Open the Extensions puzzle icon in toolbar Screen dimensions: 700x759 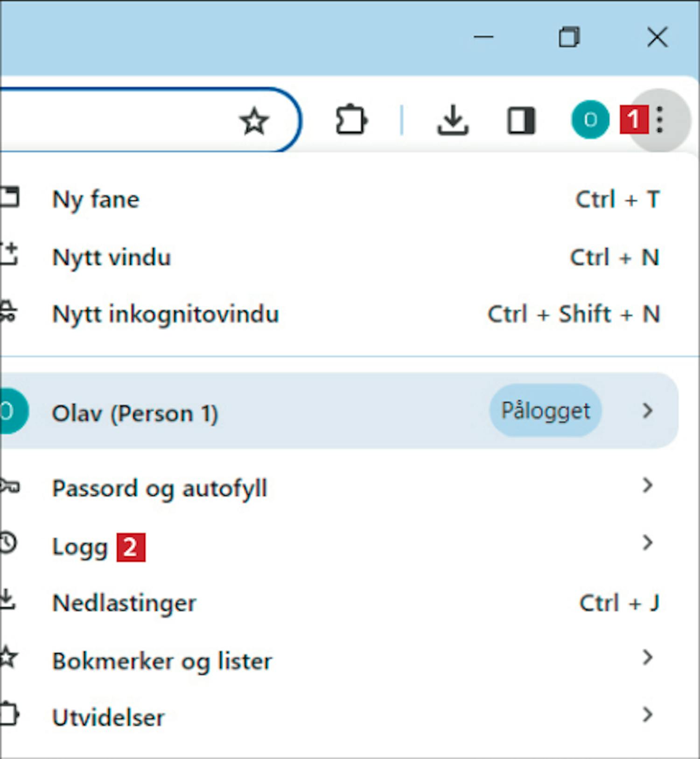351,120
